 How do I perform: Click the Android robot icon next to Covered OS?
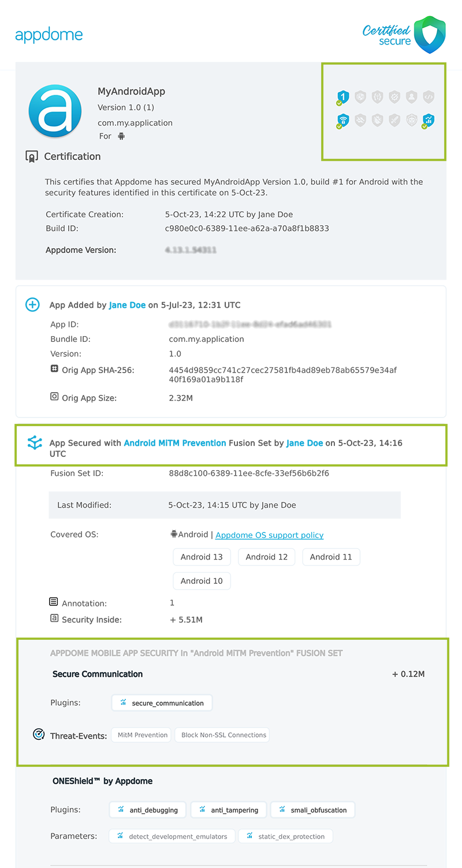pyautogui.click(x=172, y=534)
